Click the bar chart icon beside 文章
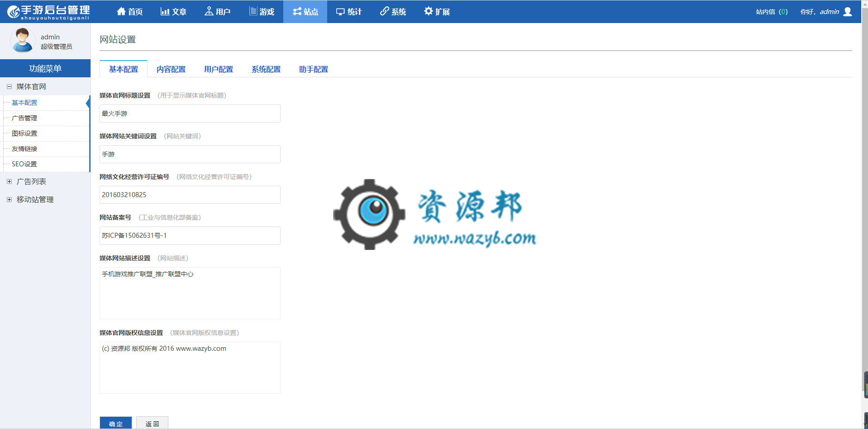This screenshot has width=868, height=429. [x=165, y=11]
